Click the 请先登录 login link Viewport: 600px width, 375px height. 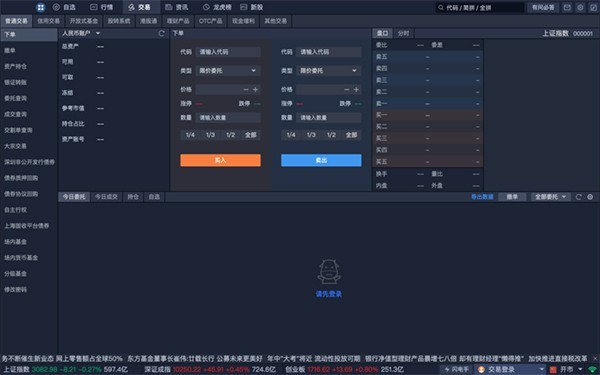[x=329, y=294]
